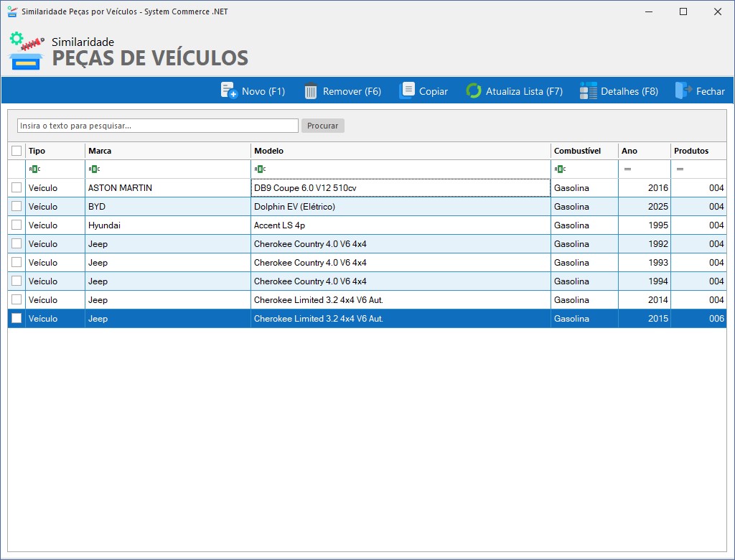Toggle the select-all checkbox in header
The width and height of the screenshot is (735, 560).
coord(17,151)
